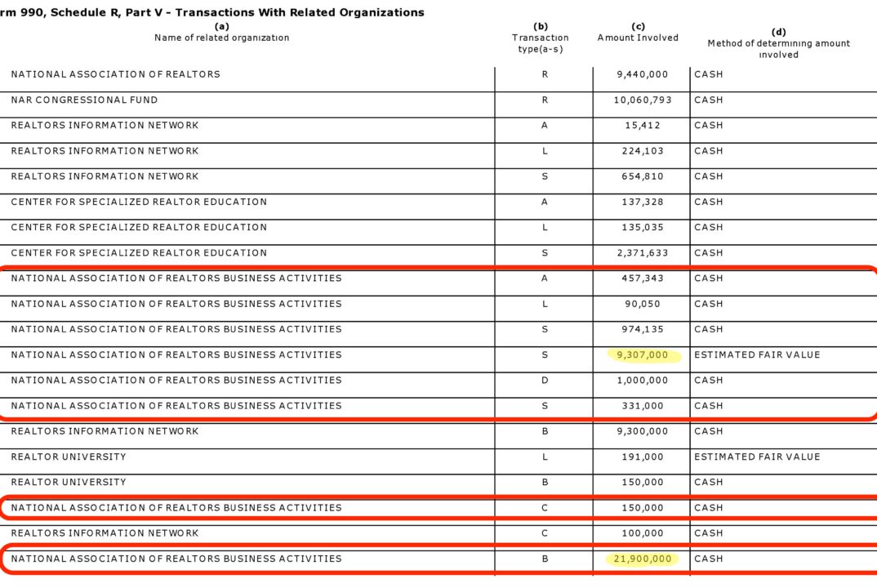Select the amount '2,371,633'

tap(642, 253)
